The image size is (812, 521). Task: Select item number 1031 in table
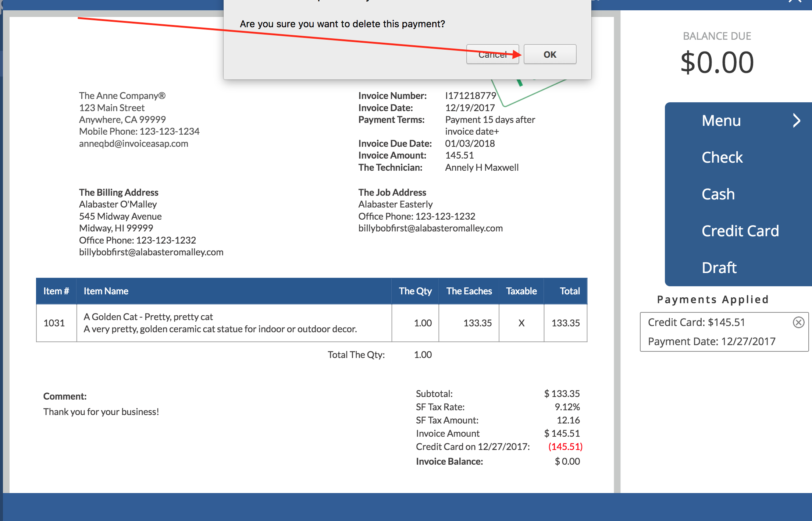click(54, 323)
